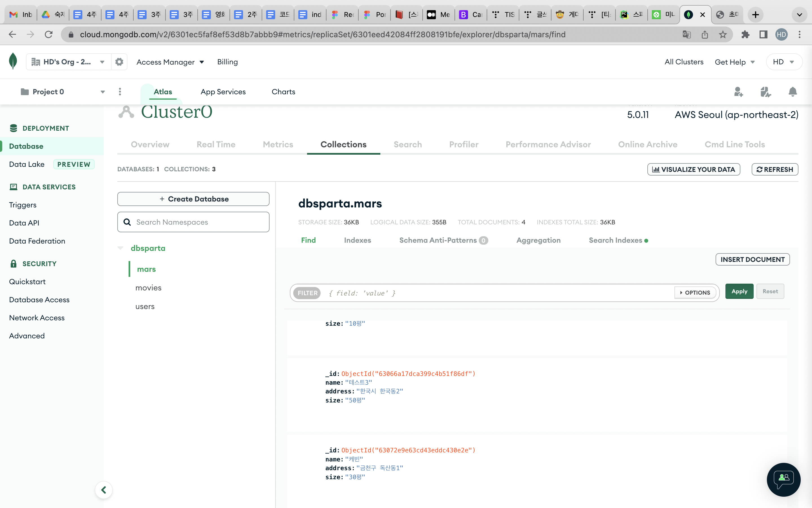Open Online Archive tab
The image size is (812, 508).
[x=648, y=144]
